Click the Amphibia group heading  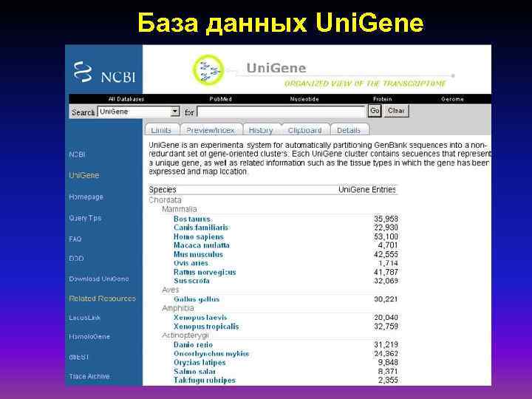pyautogui.click(x=178, y=308)
